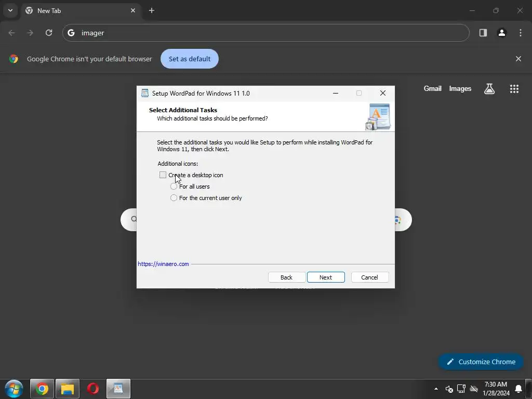Minimize the Chrome window
Screen dimensions: 532x399
click(472, 10)
